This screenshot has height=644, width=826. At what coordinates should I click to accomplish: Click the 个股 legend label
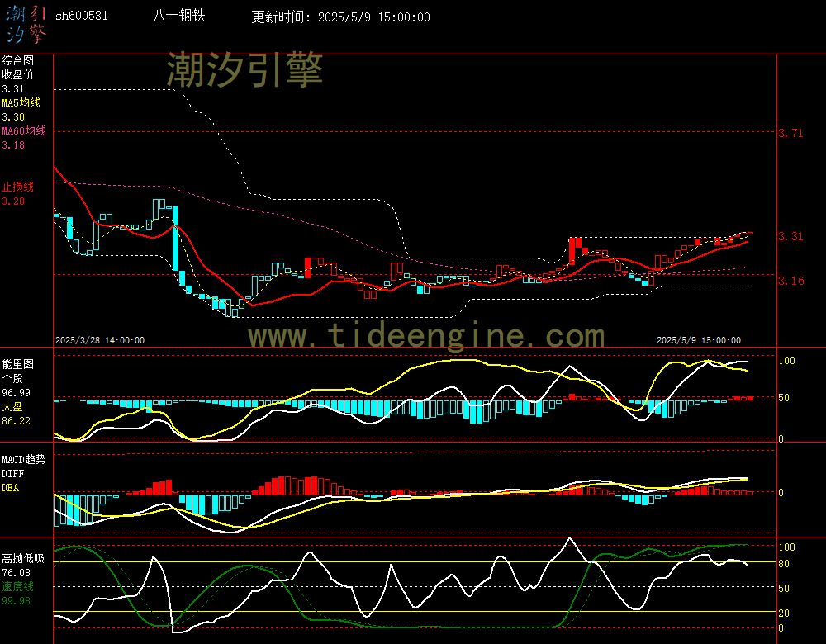12,379
